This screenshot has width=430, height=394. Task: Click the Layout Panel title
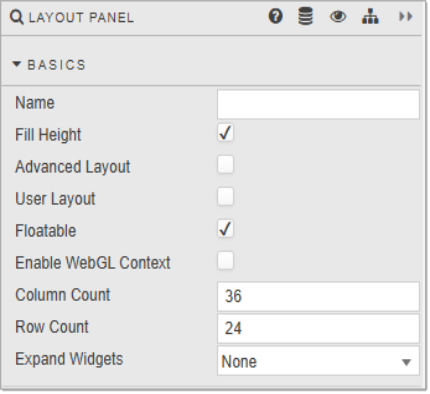(x=81, y=17)
